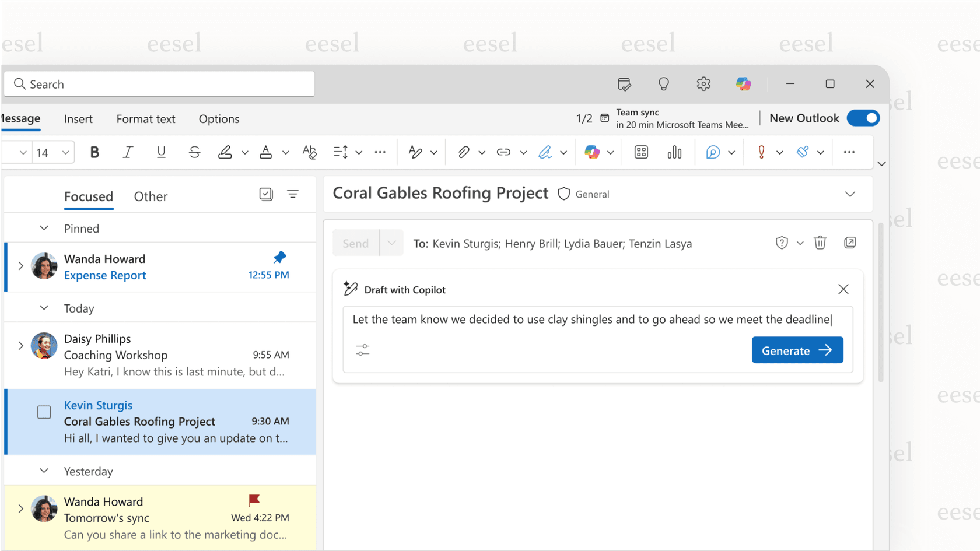Apply strikethrough formatting
This screenshot has width=980, height=551.
tap(194, 152)
